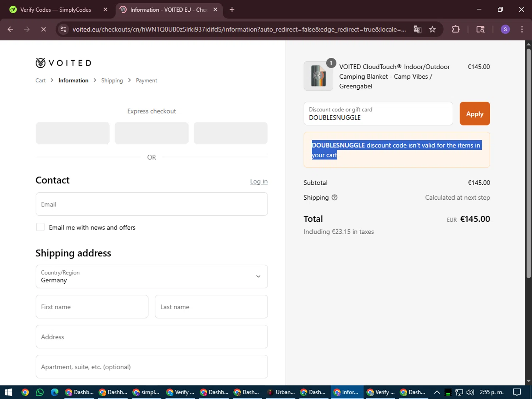Click the DOUBLESNUGGLE error message text
The image size is (532, 399).
point(396,150)
